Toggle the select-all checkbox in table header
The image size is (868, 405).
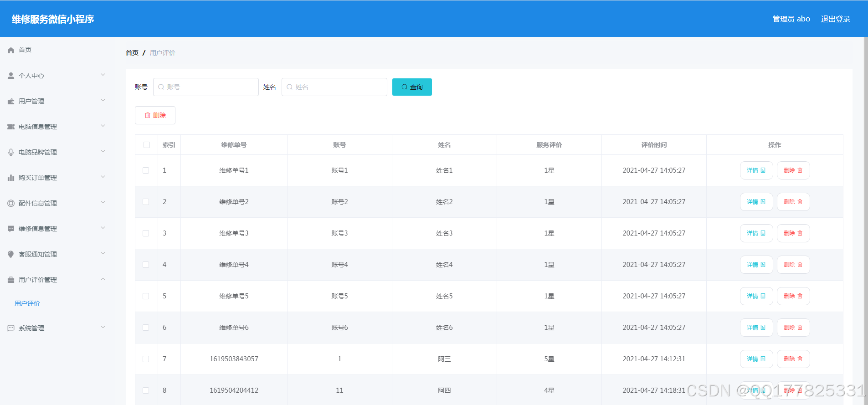coord(146,145)
